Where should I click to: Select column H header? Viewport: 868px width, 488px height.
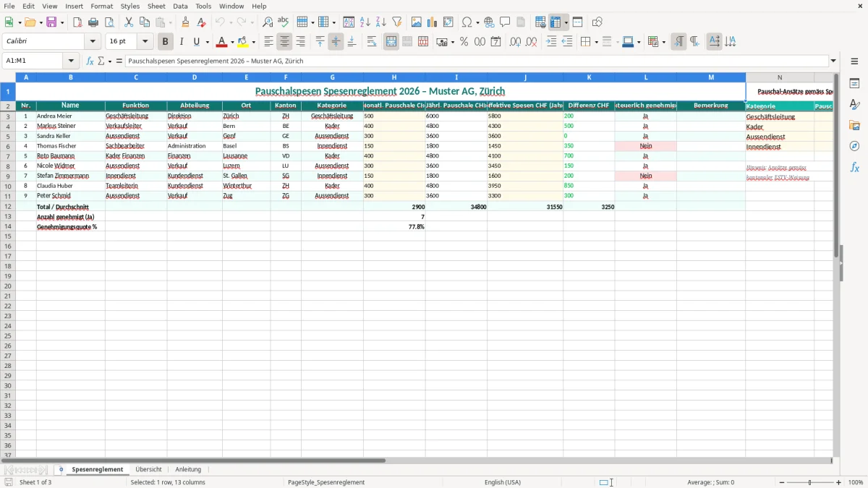394,77
